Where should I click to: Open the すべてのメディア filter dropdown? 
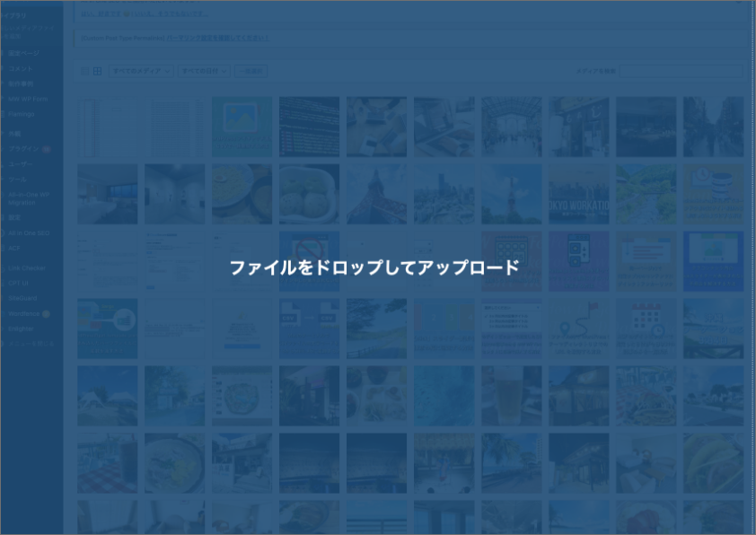point(141,71)
